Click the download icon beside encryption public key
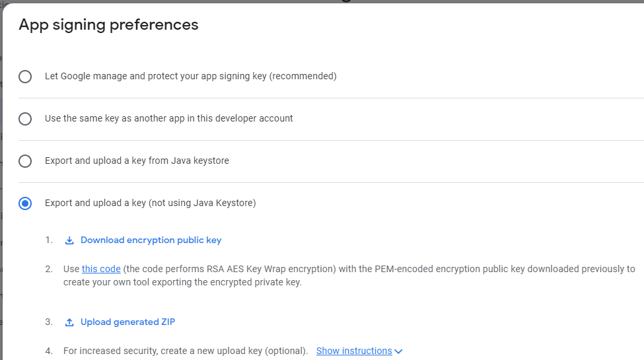644x360 pixels. click(69, 240)
